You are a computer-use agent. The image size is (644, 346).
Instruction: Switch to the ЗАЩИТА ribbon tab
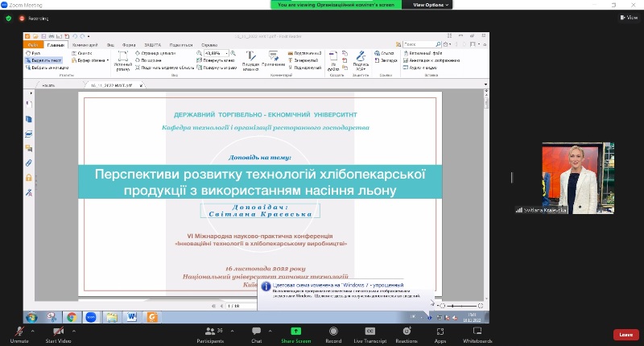pos(152,45)
